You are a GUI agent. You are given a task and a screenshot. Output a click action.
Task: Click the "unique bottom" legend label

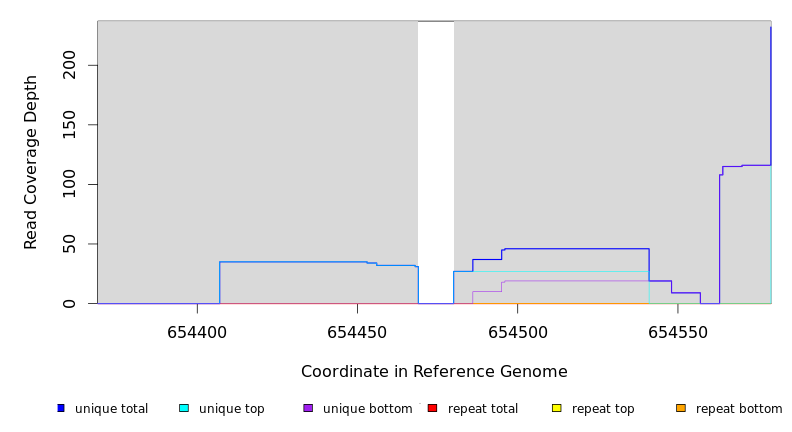[367, 409]
